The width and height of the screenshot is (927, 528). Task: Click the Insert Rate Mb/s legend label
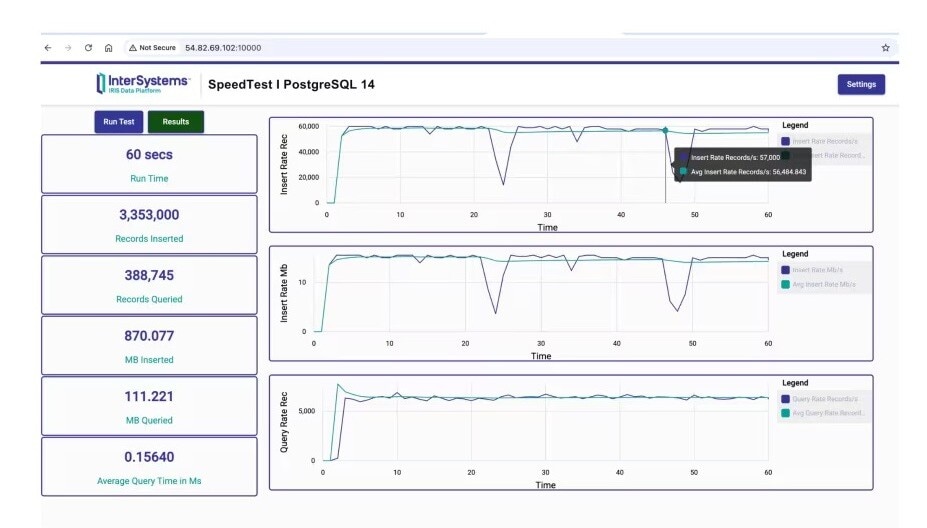click(x=818, y=270)
